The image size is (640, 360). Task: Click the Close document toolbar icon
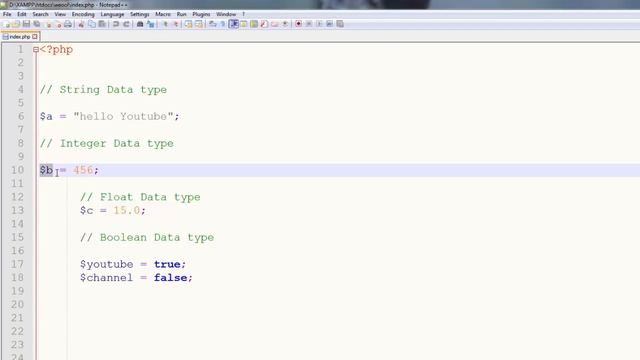[x=48, y=24]
